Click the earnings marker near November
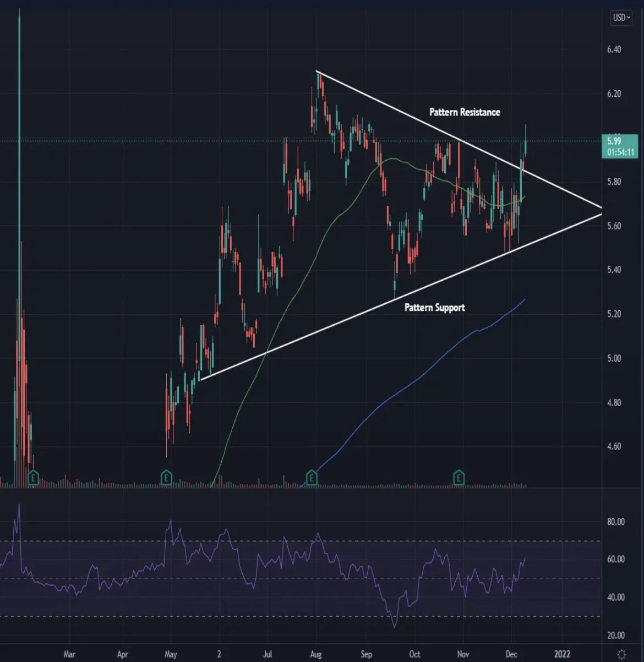The image size is (644, 662). pos(459,478)
